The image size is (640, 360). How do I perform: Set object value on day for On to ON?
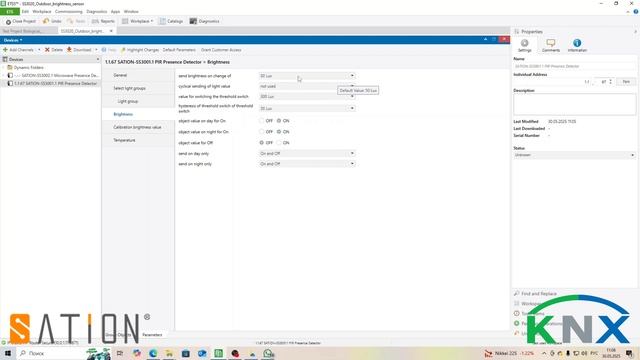coord(279,121)
